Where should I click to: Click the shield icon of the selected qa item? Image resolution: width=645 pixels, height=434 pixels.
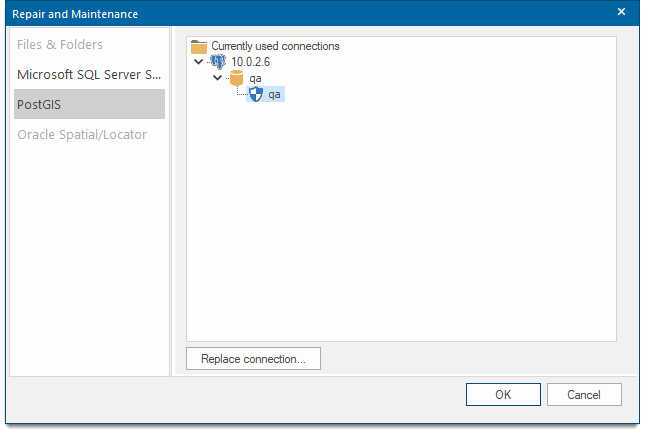pyautogui.click(x=256, y=94)
